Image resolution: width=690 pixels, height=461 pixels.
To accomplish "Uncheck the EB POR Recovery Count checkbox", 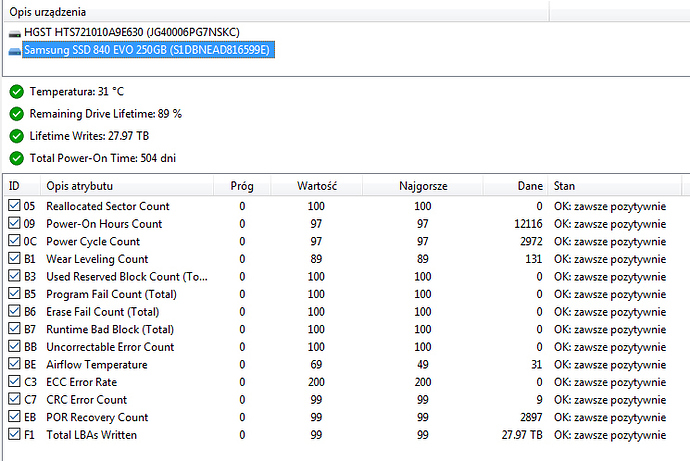I will 14,417.
